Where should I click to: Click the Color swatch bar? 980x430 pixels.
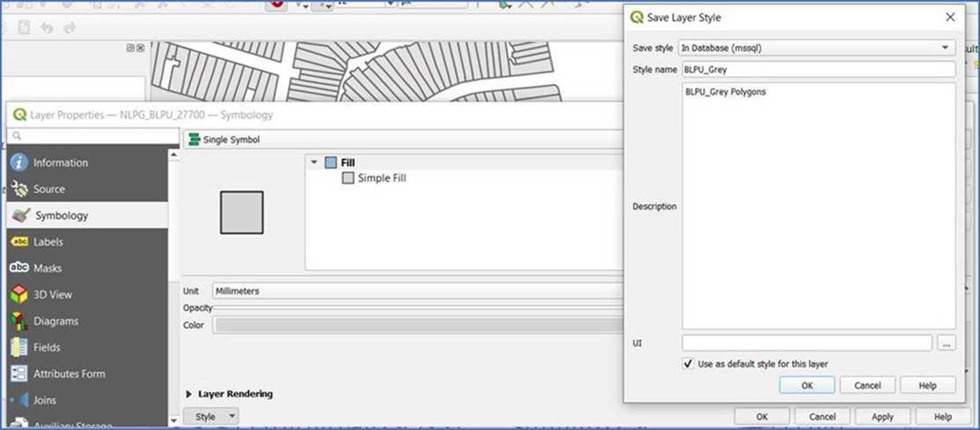point(417,325)
